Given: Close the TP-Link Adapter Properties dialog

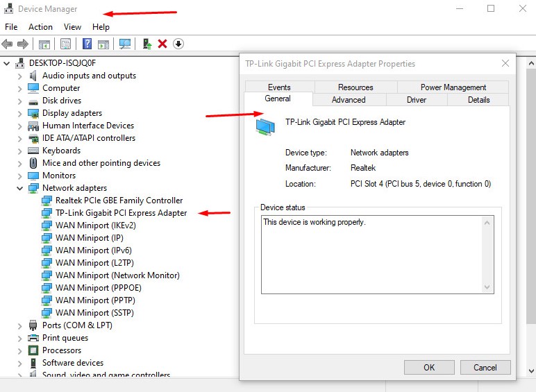Looking at the screenshot, I should (x=505, y=64).
